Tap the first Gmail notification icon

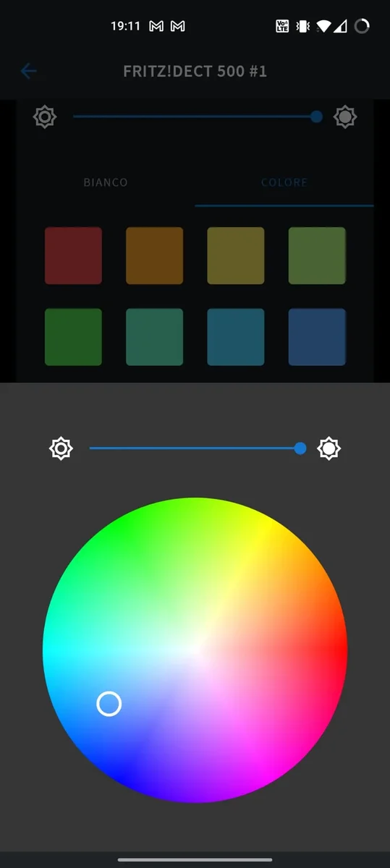click(156, 26)
